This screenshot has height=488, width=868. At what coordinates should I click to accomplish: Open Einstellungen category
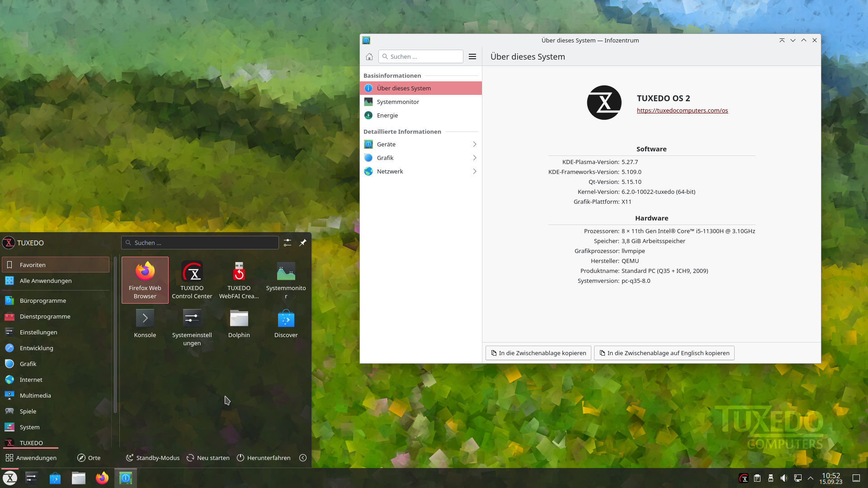pyautogui.click(x=56, y=332)
